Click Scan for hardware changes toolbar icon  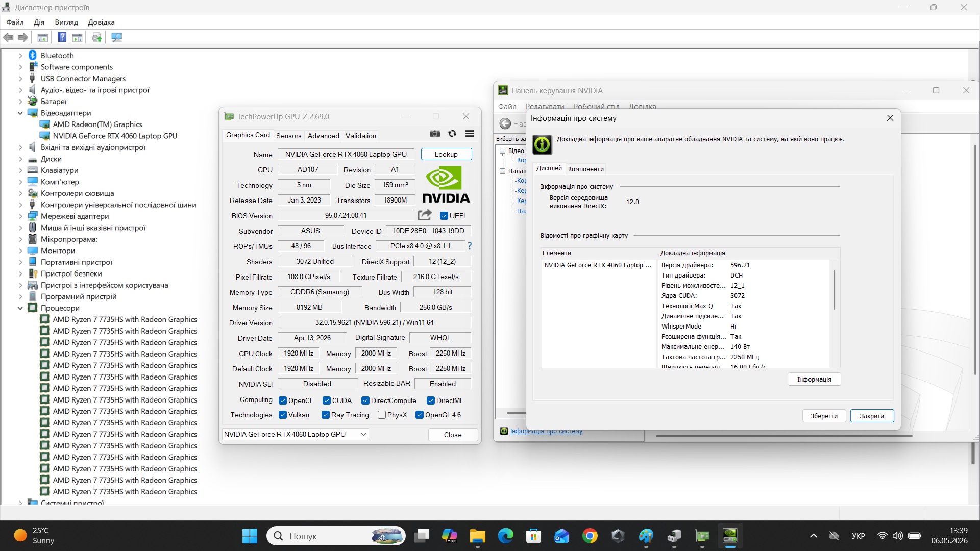pos(117,37)
